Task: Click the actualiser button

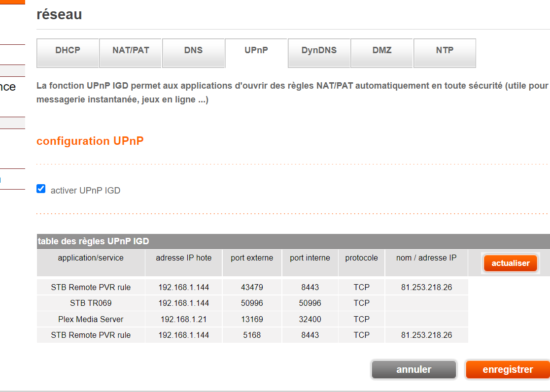Action: pyautogui.click(x=510, y=263)
